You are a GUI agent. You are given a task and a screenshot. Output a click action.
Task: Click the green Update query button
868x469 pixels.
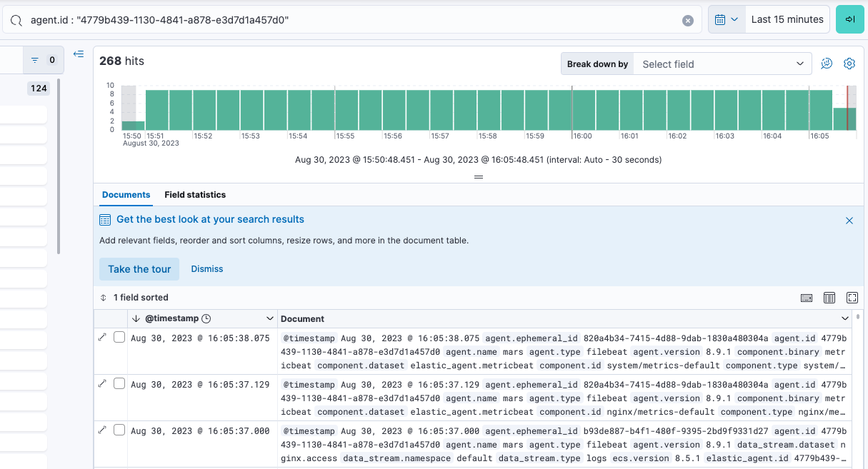(849, 19)
